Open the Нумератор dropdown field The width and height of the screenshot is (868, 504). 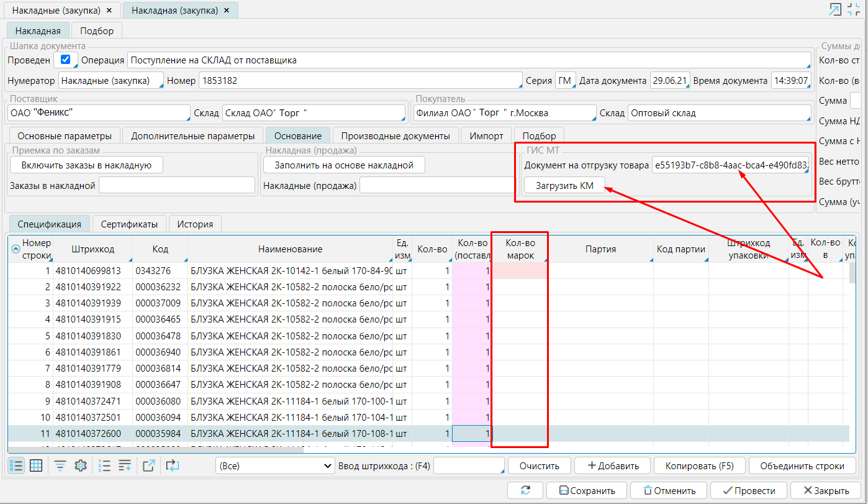(x=111, y=81)
